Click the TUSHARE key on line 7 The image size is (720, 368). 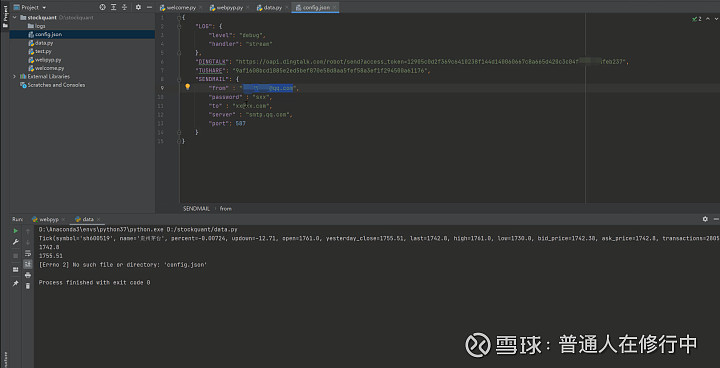click(x=210, y=71)
